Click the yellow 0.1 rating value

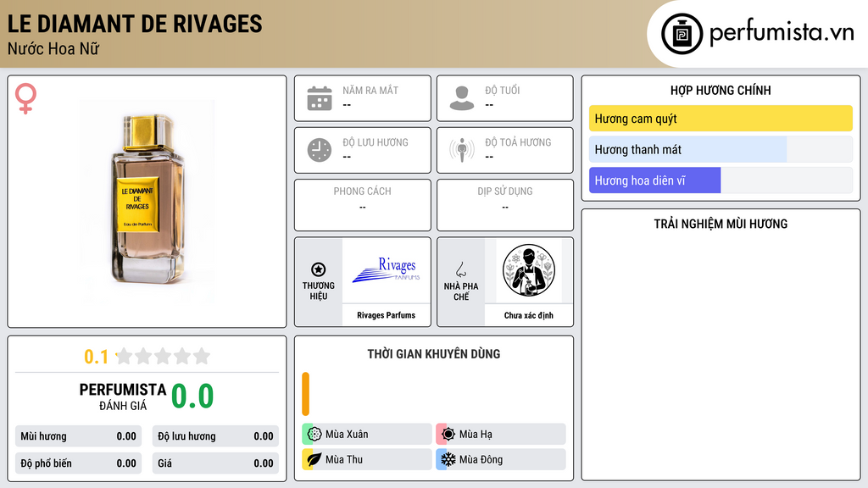(97, 357)
